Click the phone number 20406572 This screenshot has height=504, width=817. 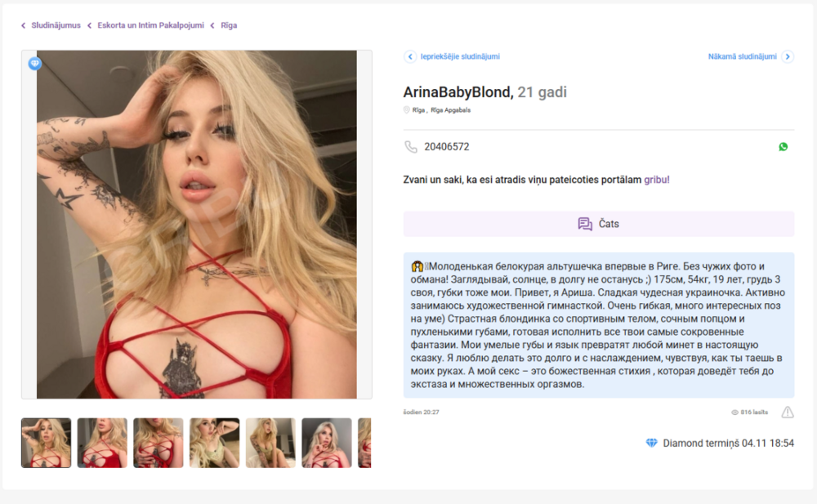click(447, 147)
